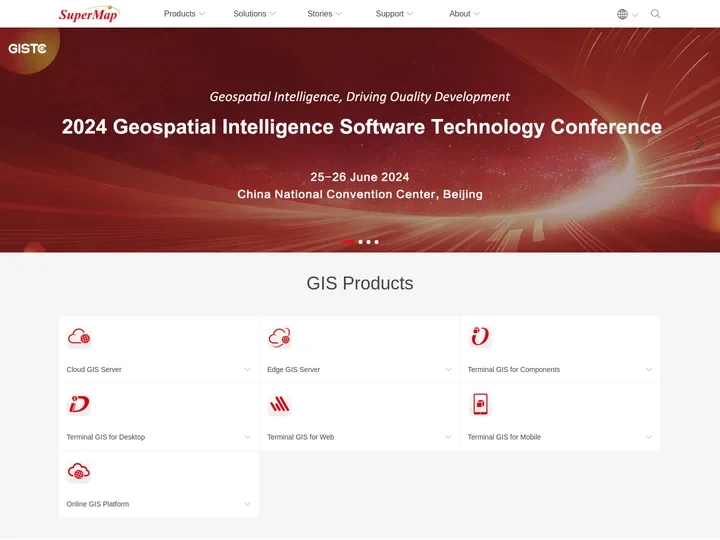Expand the Online GIS Platform chevron
The width and height of the screenshot is (720, 540).
pos(248,504)
